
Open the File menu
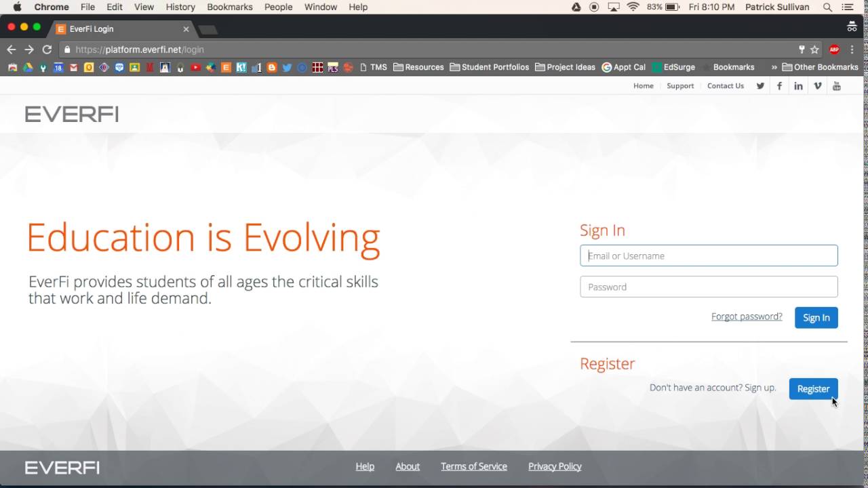(87, 7)
